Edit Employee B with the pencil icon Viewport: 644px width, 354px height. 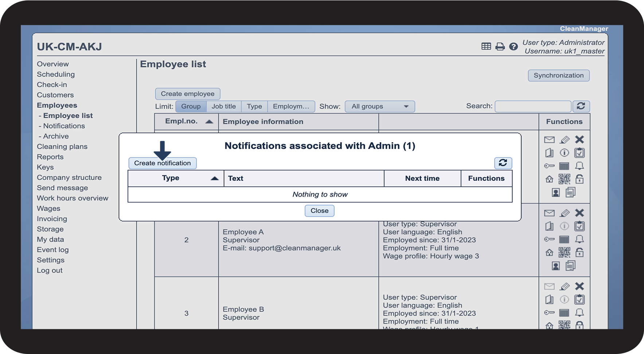[565, 286]
